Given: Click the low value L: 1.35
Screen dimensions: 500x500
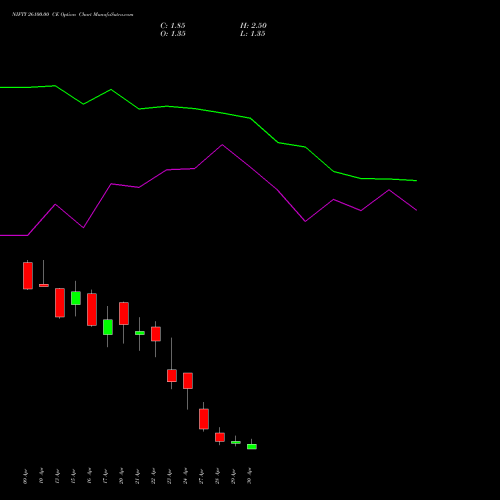Looking at the screenshot, I should coord(253,34).
